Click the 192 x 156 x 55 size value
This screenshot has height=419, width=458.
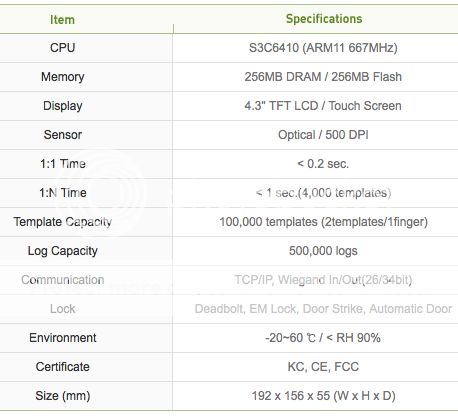(323, 396)
